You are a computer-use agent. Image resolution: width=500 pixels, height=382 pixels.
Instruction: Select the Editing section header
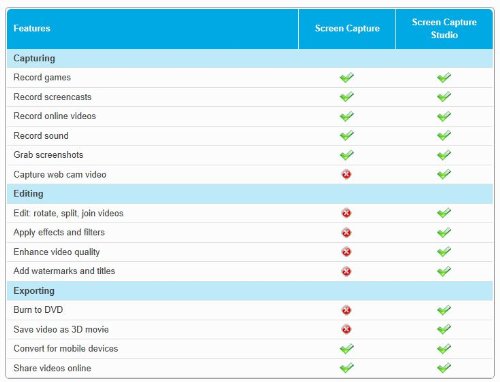(250, 194)
